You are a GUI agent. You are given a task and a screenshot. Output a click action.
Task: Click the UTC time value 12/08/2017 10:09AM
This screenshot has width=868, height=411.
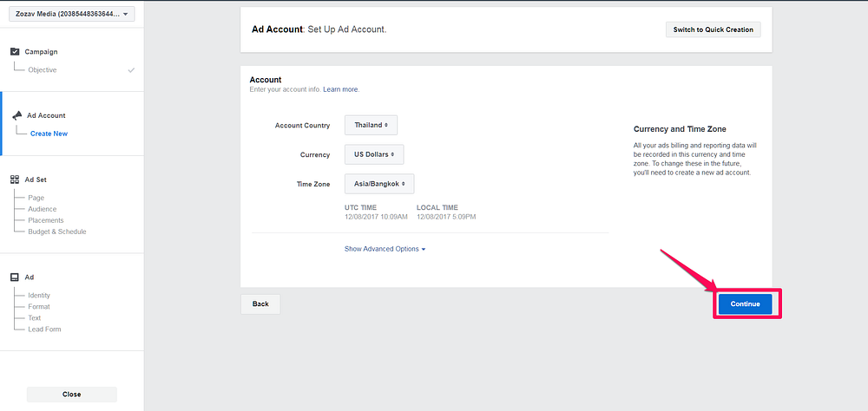click(x=376, y=217)
